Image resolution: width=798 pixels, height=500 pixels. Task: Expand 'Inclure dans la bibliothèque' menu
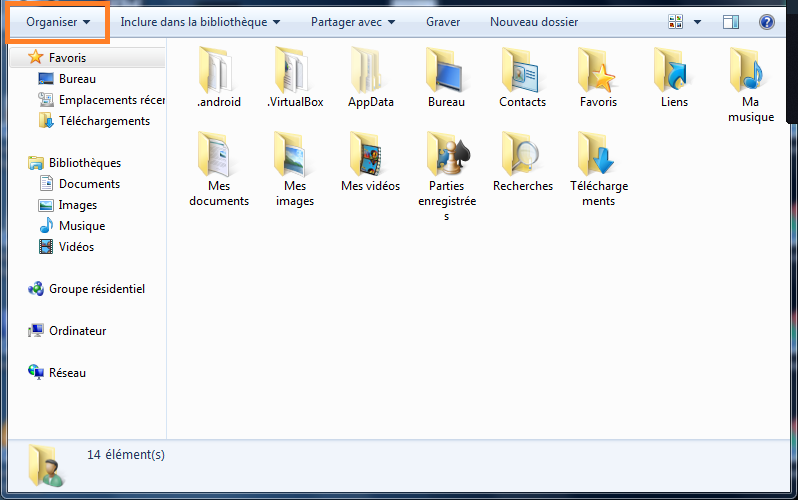click(x=200, y=21)
